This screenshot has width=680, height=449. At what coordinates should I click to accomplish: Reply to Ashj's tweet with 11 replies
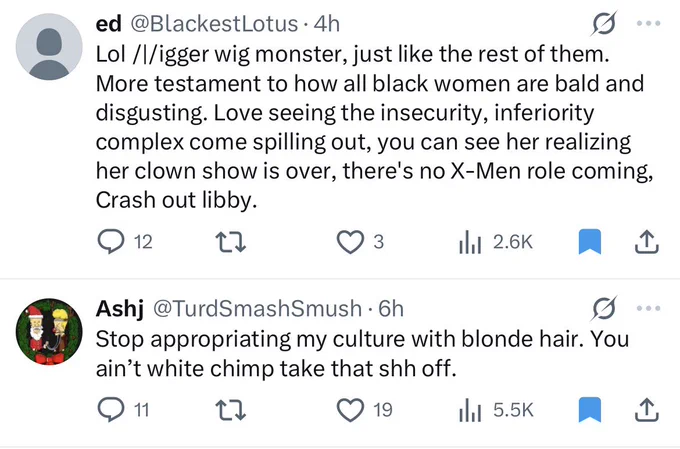point(123,410)
